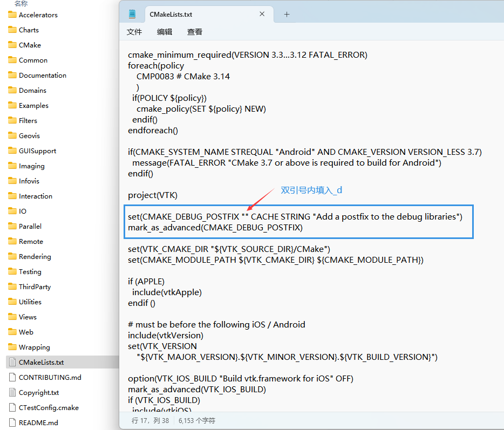Open the 编辑 menu

tap(164, 32)
